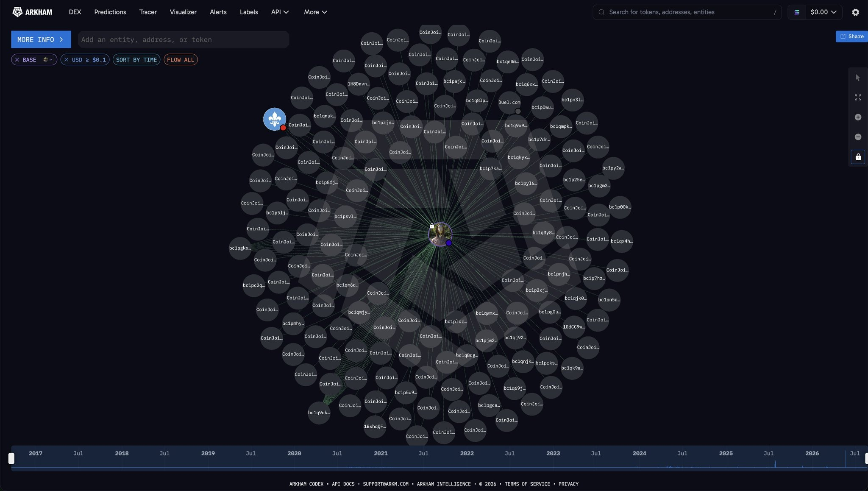Remove the BASE filter chip
This screenshot has height=491, width=868.
17,60
